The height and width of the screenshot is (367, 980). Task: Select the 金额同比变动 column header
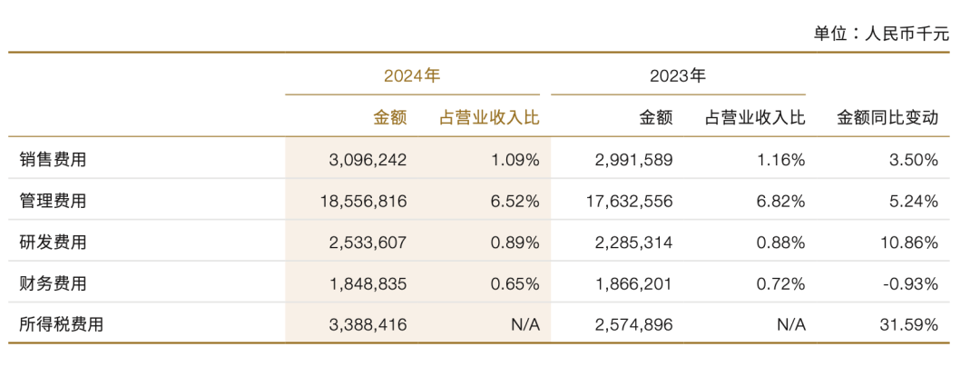click(x=887, y=117)
